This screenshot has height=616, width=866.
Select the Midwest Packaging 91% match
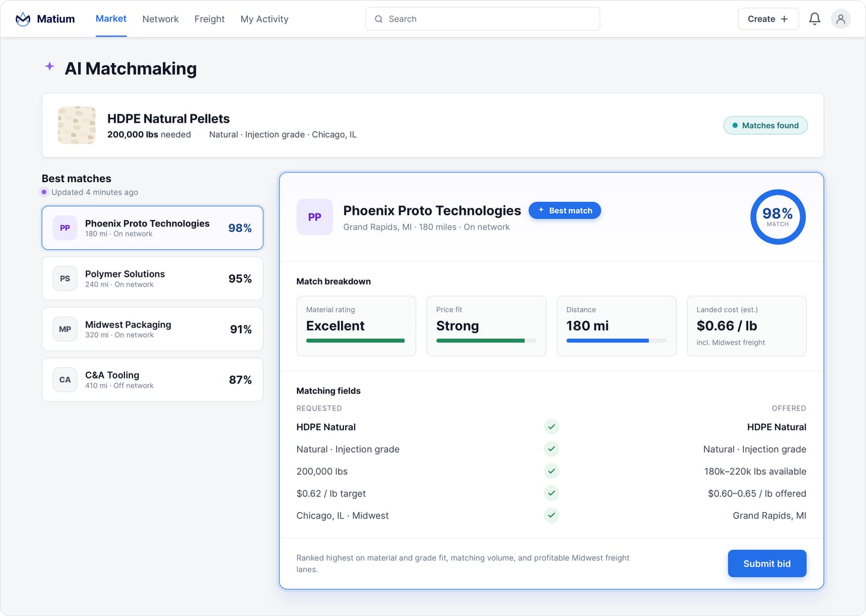coord(153,329)
